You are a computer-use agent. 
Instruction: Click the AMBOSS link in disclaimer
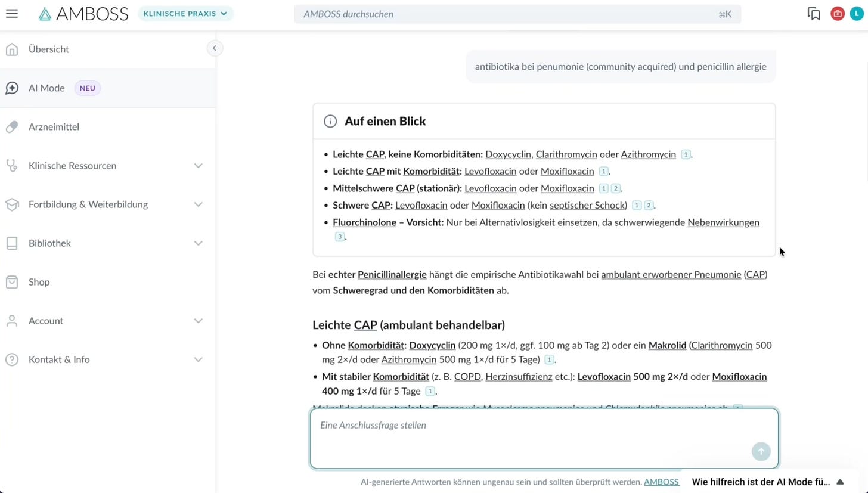(x=661, y=482)
